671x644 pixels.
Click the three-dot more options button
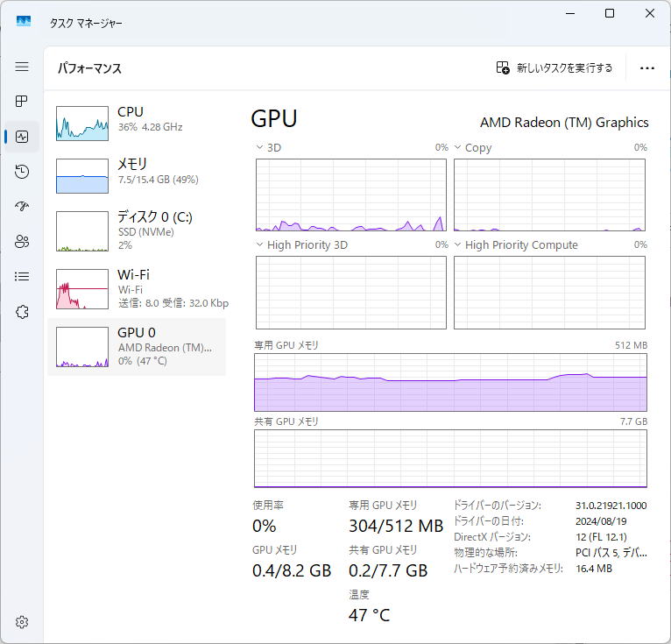click(x=647, y=68)
